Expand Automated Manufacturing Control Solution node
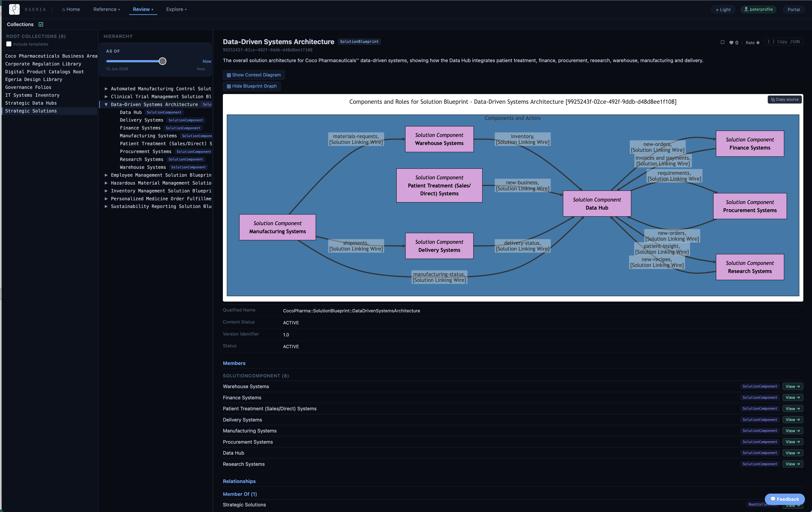 pos(106,89)
